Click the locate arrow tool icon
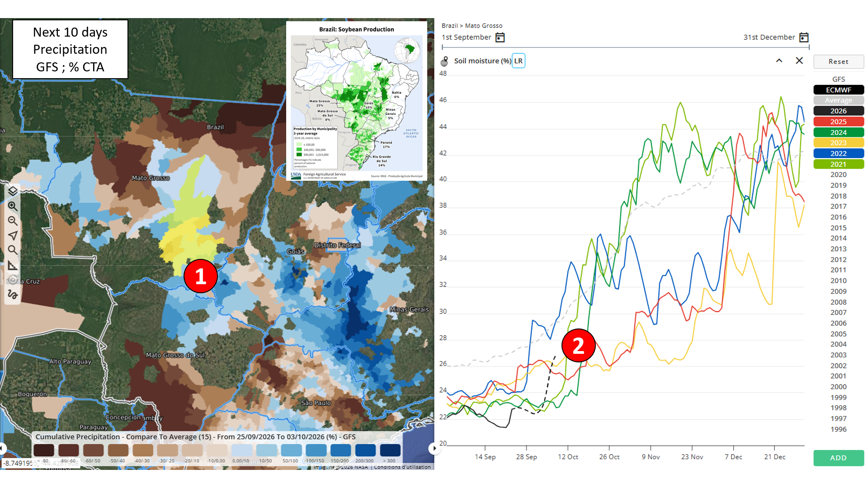This screenshot has width=868, height=488. point(13,235)
